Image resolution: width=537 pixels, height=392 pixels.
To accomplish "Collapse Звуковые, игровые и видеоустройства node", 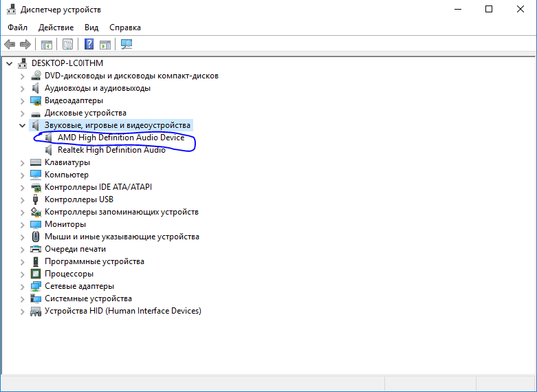I will (x=22, y=125).
